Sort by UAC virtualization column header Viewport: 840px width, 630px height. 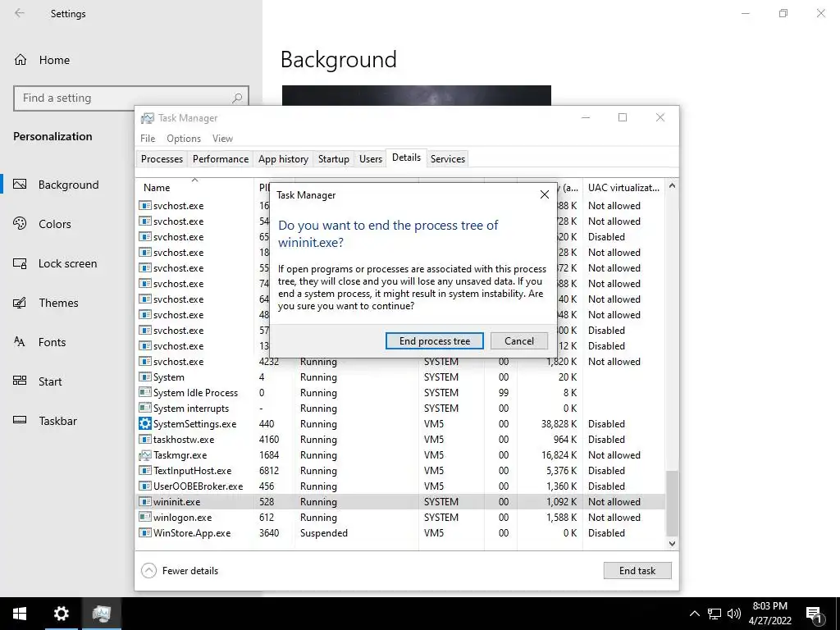[623, 188]
